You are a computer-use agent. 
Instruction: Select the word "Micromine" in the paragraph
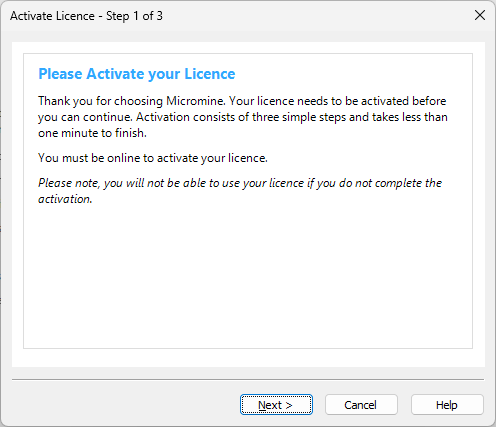click(195, 101)
